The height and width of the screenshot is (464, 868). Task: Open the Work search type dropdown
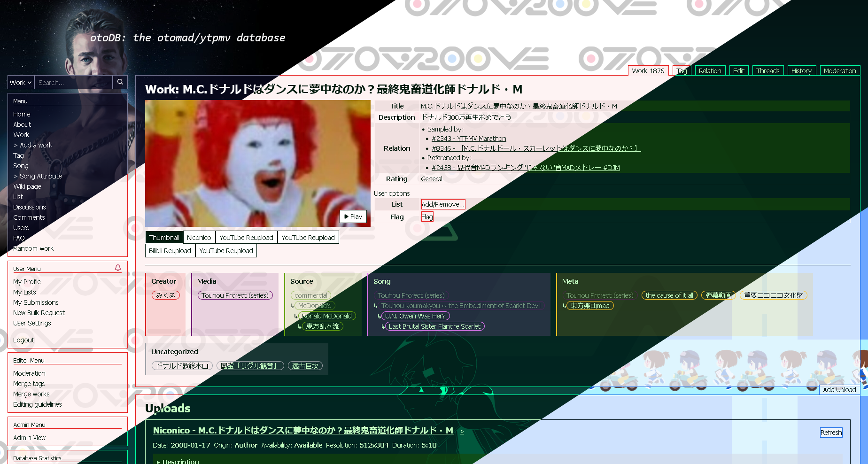(x=21, y=82)
